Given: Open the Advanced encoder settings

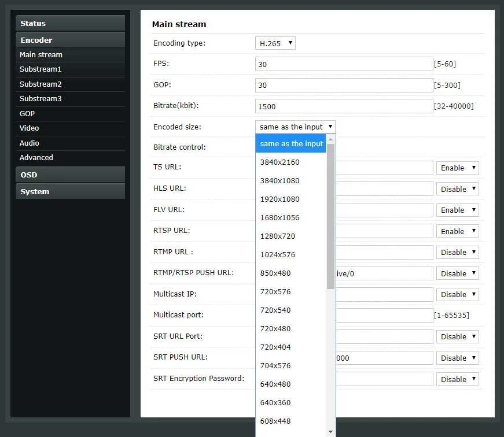Looking at the screenshot, I should (x=36, y=158).
